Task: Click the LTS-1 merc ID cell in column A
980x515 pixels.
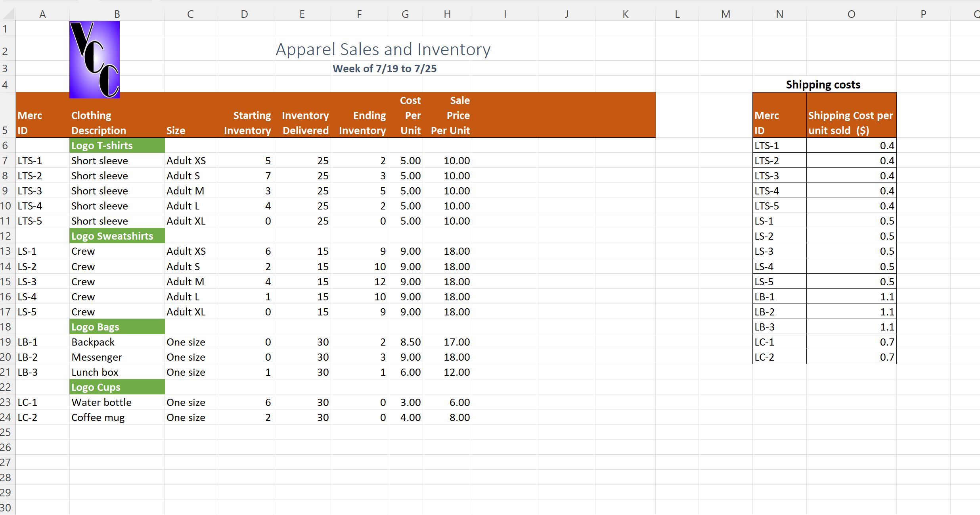Action: pyautogui.click(x=30, y=161)
